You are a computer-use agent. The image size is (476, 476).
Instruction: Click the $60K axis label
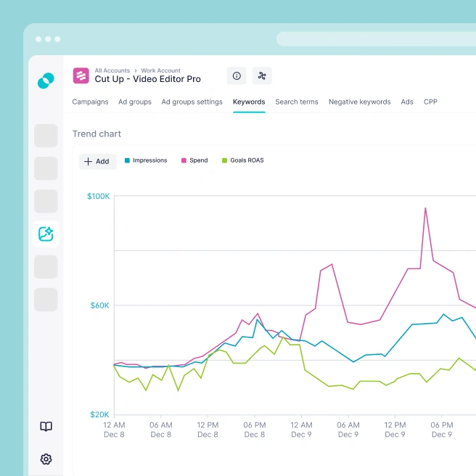(x=99, y=305)
